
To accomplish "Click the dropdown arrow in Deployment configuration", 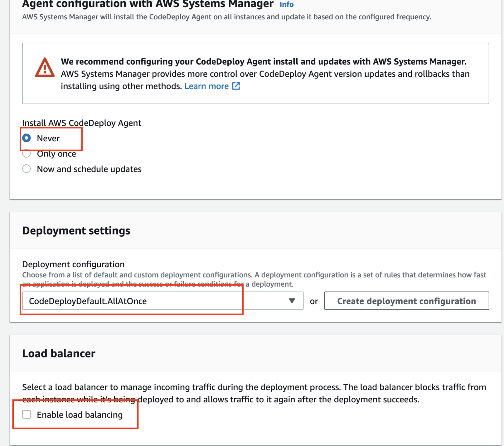I will click(x=292, y=301).
